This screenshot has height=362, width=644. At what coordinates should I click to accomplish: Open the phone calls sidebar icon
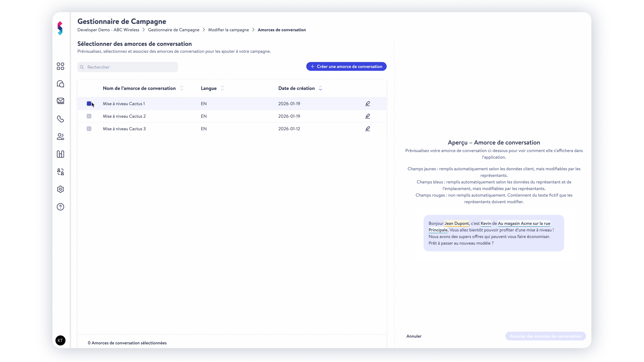60,119
